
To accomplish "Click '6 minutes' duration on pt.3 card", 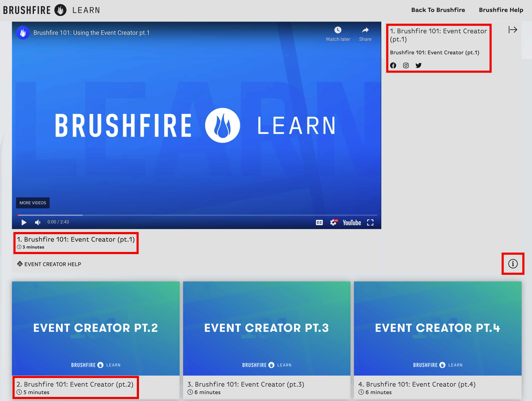I will (x=207, y=392).
